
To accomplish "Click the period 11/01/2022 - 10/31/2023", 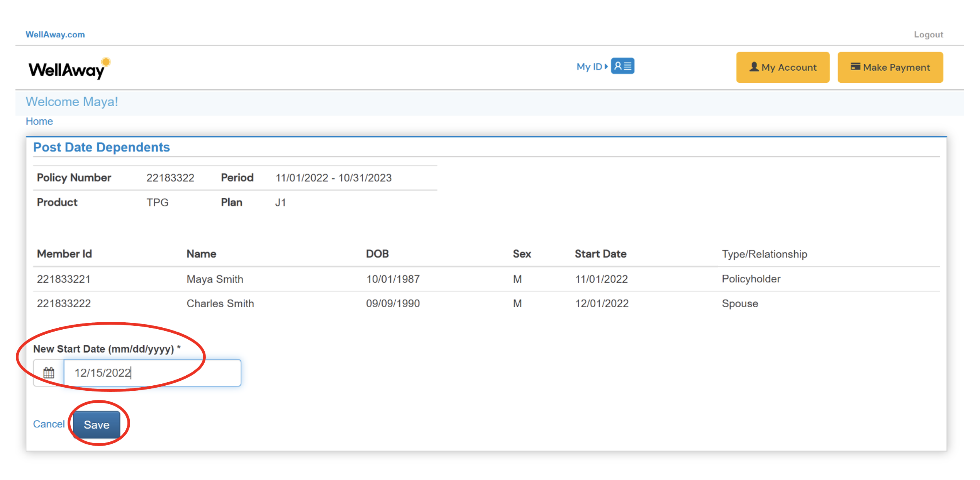I will (x=334, y=178).
